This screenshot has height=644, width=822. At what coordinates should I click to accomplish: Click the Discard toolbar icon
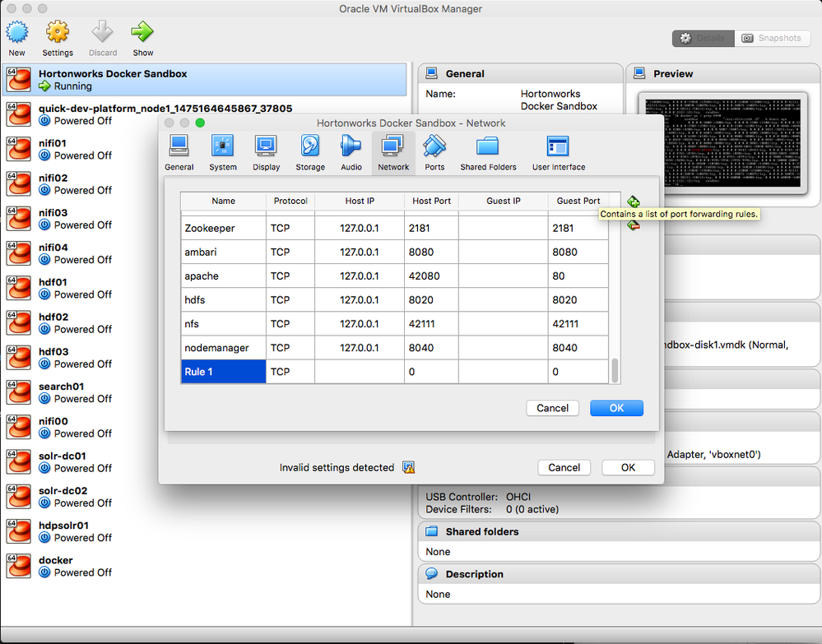[x=102, y=33]
